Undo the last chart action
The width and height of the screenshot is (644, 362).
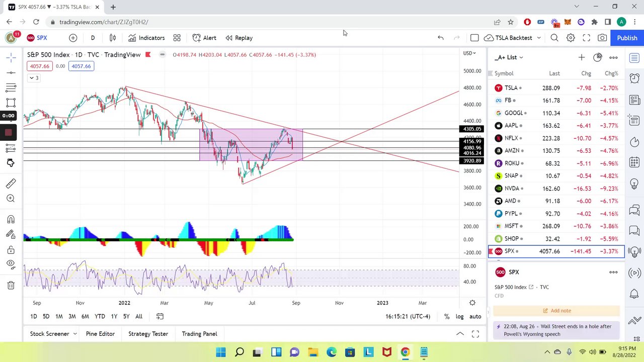tap(440, 38)
